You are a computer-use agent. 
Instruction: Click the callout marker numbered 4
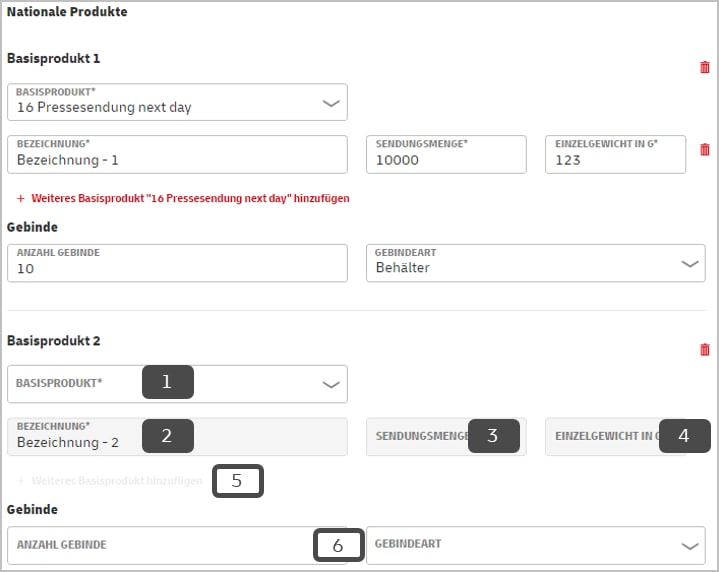tap(683, 436)
